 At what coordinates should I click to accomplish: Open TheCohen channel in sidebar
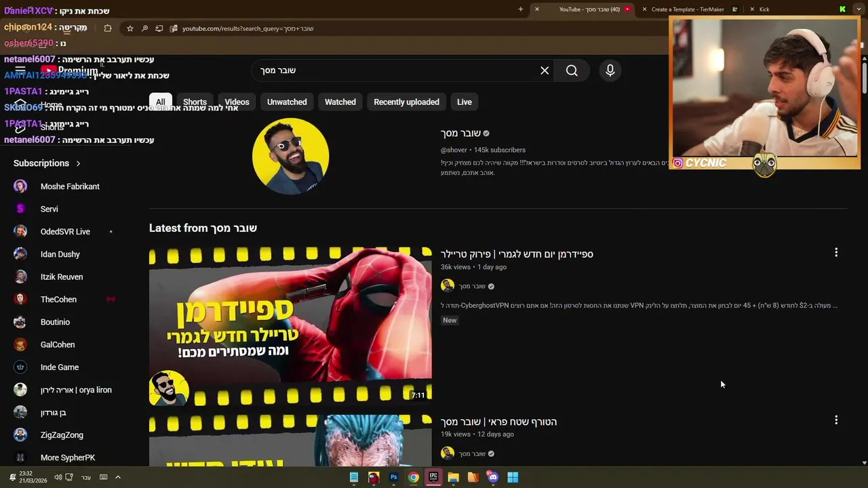[58, 300]
